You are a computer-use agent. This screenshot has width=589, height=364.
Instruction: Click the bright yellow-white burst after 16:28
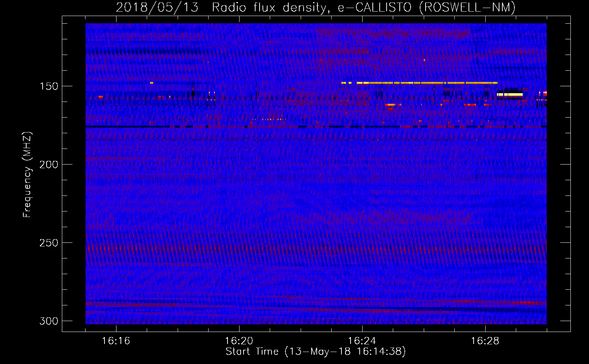tap(510, 95)
